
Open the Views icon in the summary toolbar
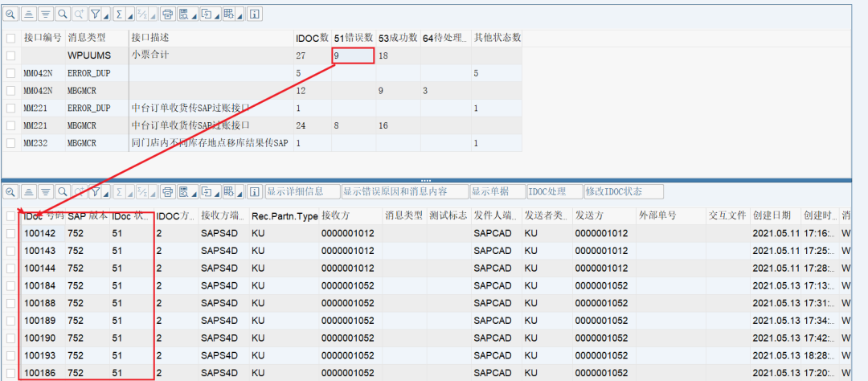tap(184, 14)
